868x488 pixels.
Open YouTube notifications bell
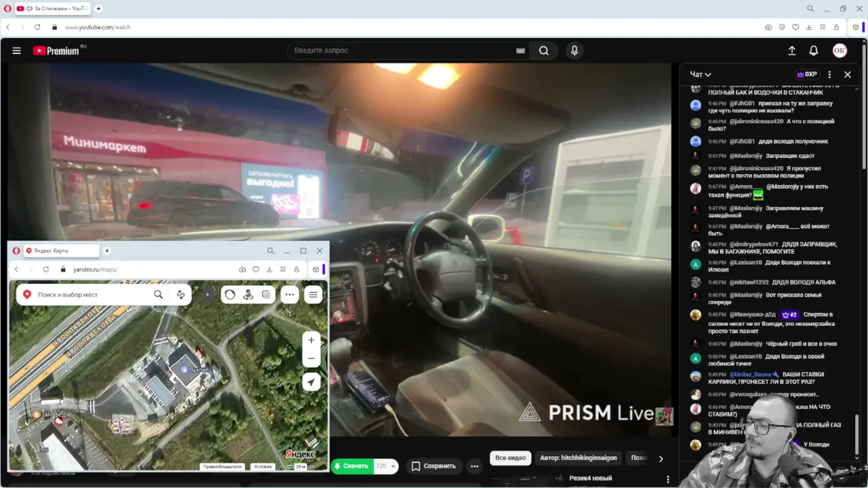click(x=814, y=51)
